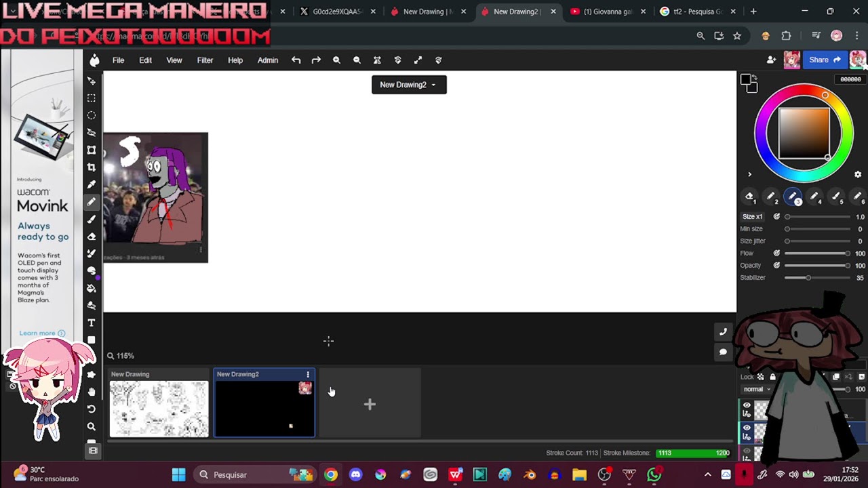This screenshot has height=488, width=868.
Task: Toggle pressure sensitivity for Flow
Action: coord(776,253)
